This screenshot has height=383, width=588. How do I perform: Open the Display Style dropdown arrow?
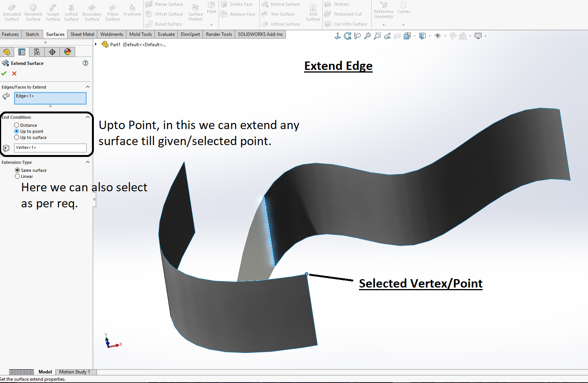430,36
